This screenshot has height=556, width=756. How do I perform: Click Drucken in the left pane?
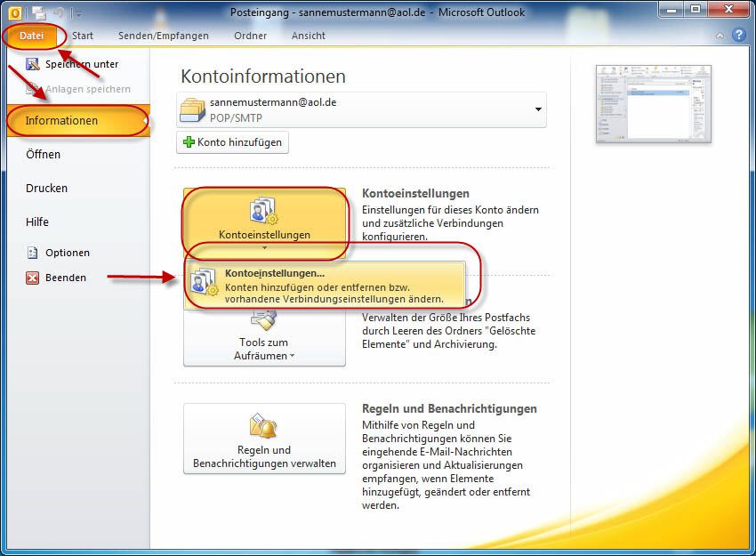click(46, 188)
